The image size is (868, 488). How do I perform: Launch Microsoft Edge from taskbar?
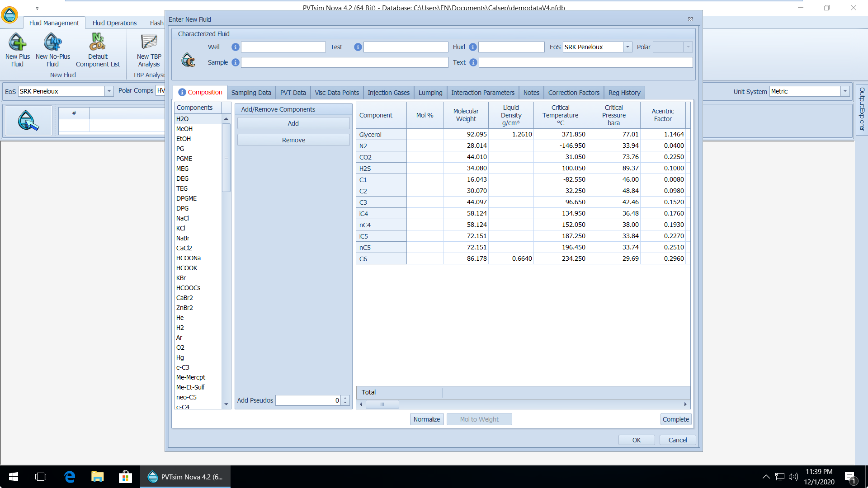[x=70, y=477]
